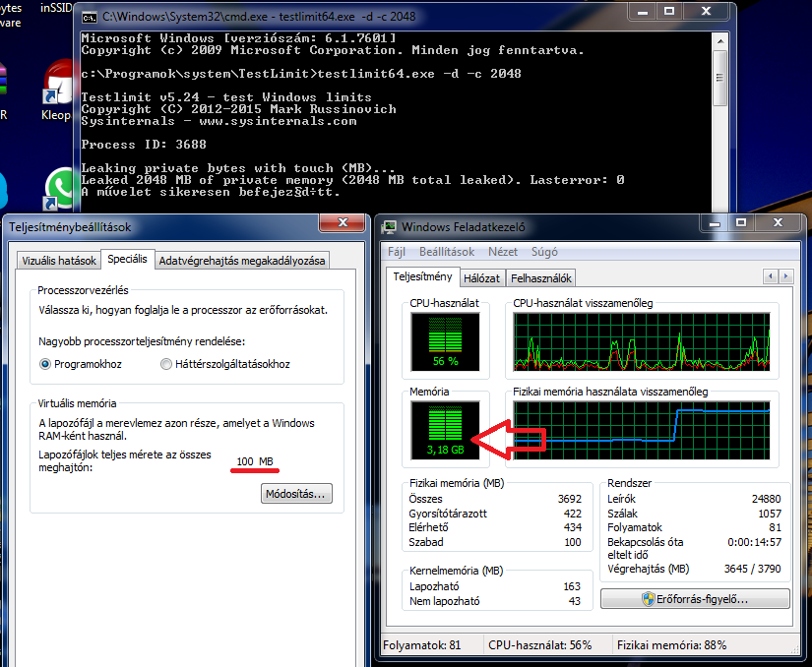Image resolution: width=812 pixels, height=667 pixels.
Task: Click the Lapozható value 163
Action: click(572, 586)
